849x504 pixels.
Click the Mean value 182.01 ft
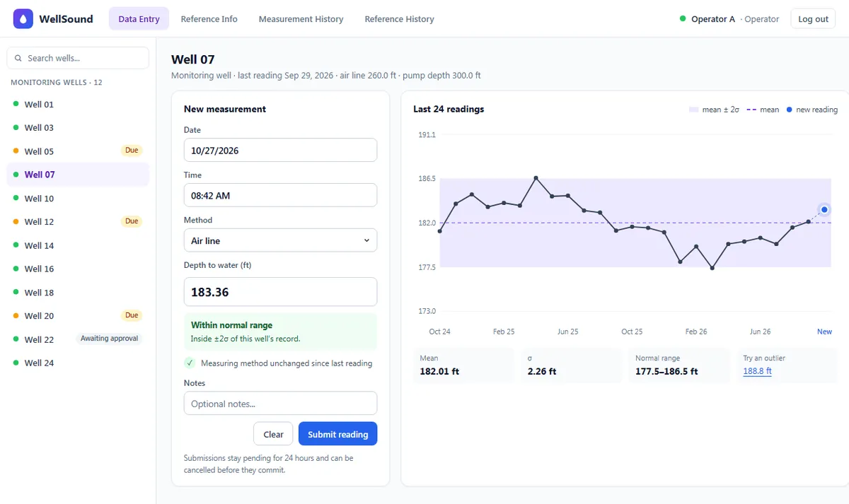[x=439, y=371]
